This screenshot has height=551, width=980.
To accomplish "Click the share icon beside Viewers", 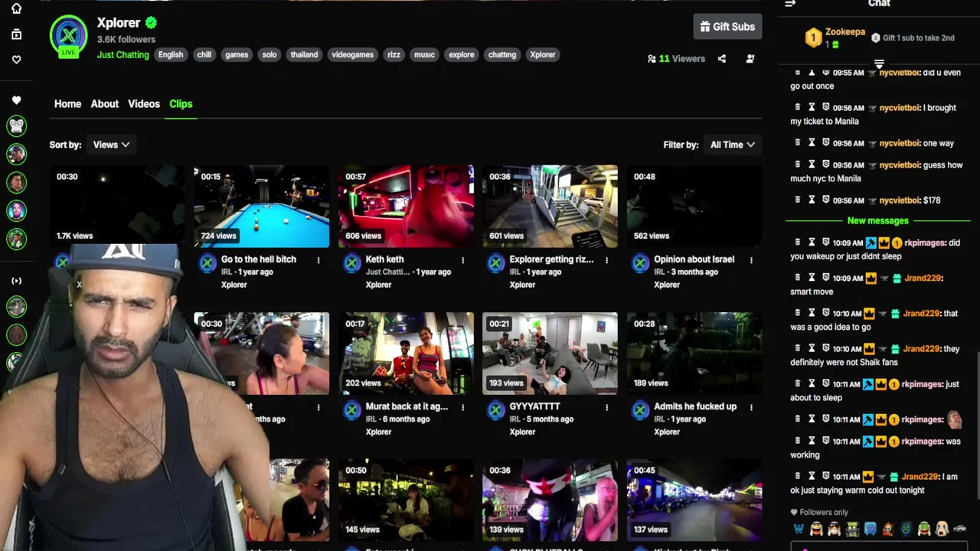I will [721, 58].
